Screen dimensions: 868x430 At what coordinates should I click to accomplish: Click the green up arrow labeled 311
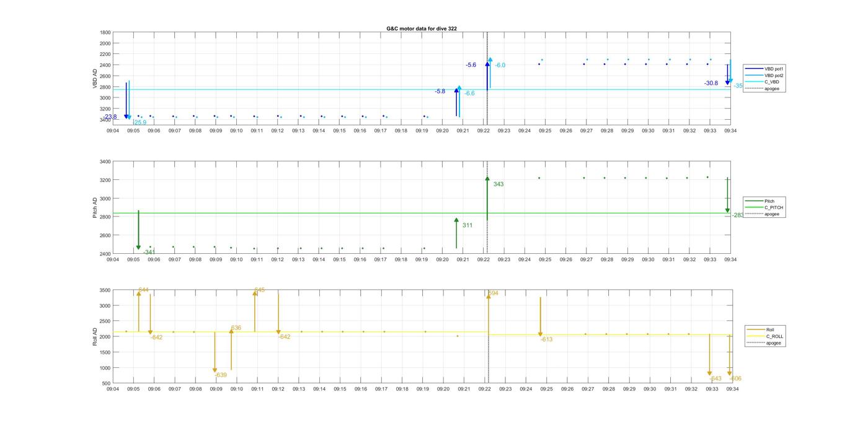[x=456, y=233]
